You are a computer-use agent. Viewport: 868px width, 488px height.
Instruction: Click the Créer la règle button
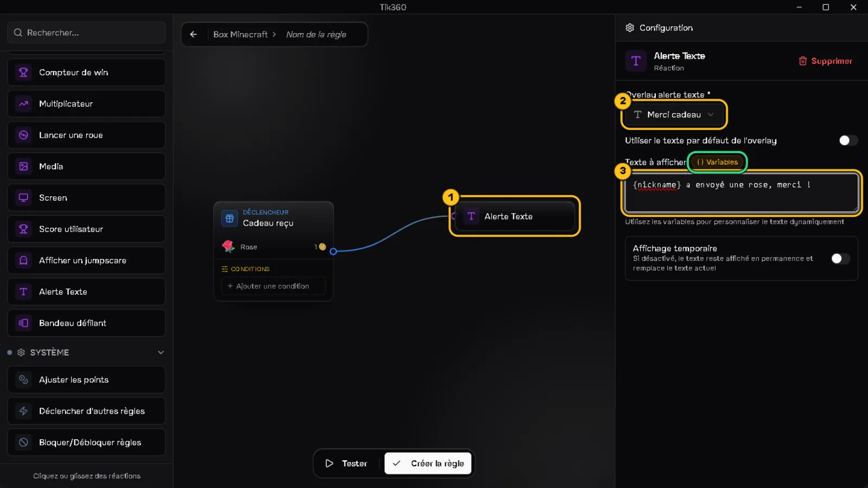428,464
